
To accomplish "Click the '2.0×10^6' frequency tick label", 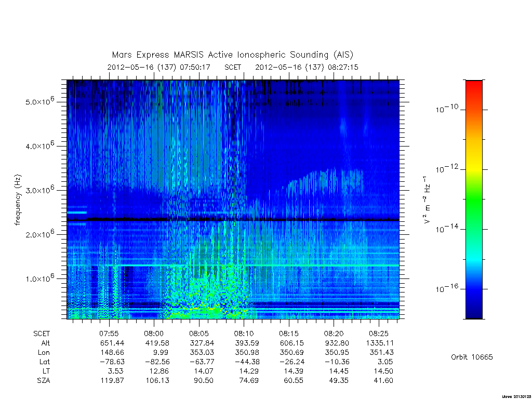I will pos(39,234).
